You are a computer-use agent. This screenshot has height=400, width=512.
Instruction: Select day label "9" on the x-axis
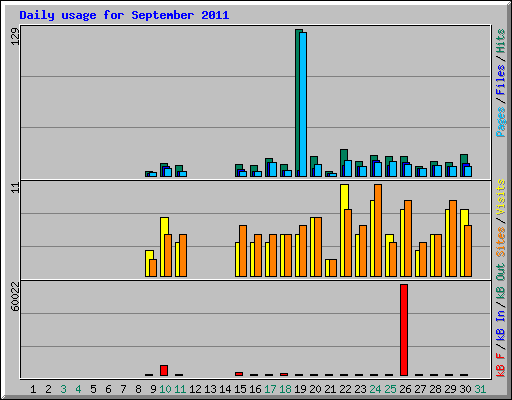tap(153, 389)
